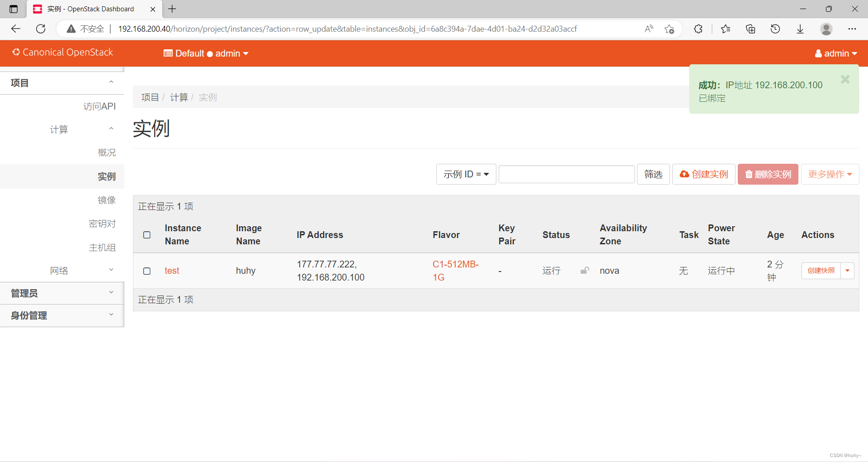The height and width of the screenshot is (462, 868).
Task: Click 创建实例 to launch instance
Action: click(704, 174)
